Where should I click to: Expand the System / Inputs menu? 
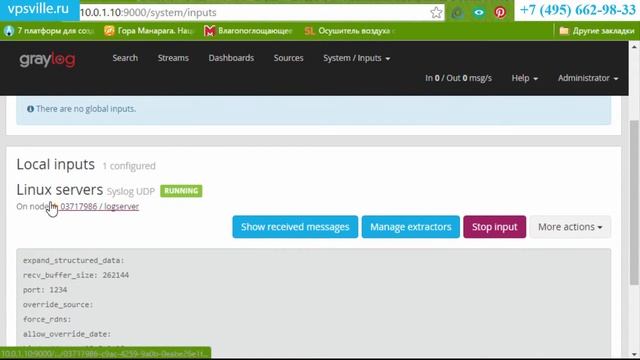tap(357, 58)
